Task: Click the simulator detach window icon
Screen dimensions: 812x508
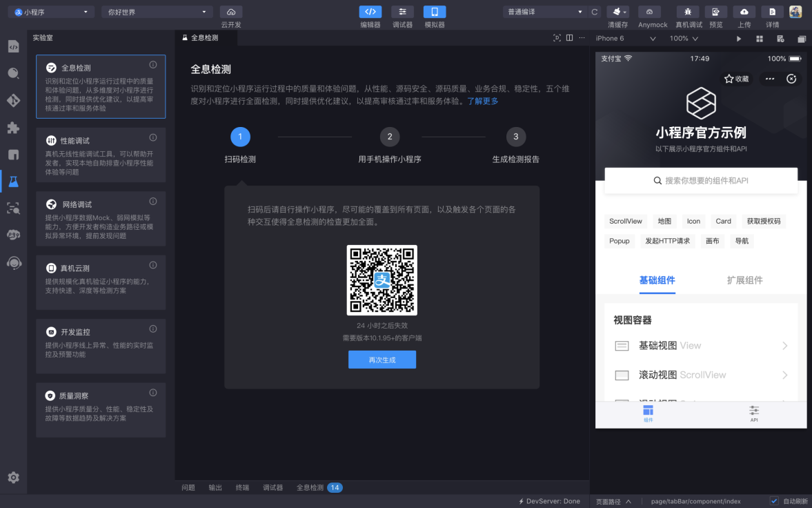Action: point(802,39)
